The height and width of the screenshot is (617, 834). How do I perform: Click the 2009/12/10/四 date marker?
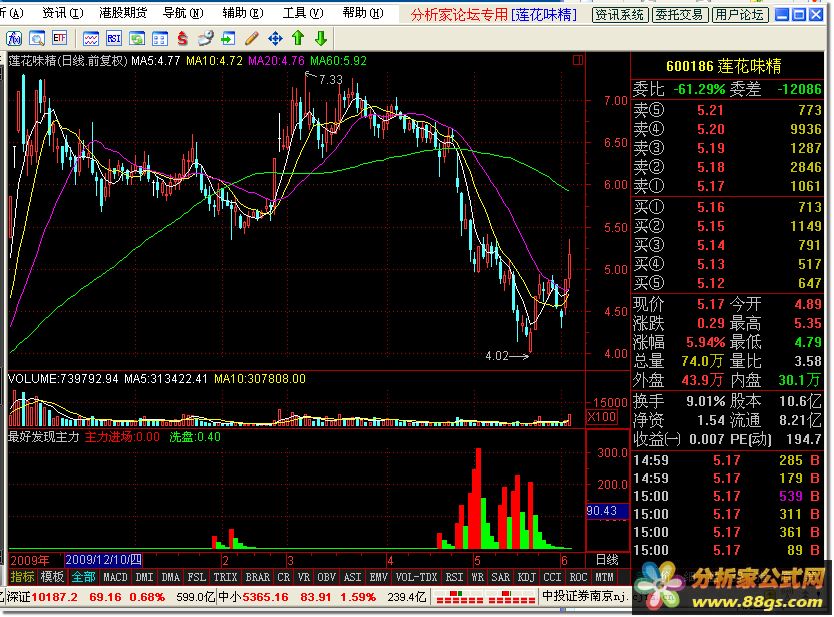pyautogui.click(x=104, y=560)
